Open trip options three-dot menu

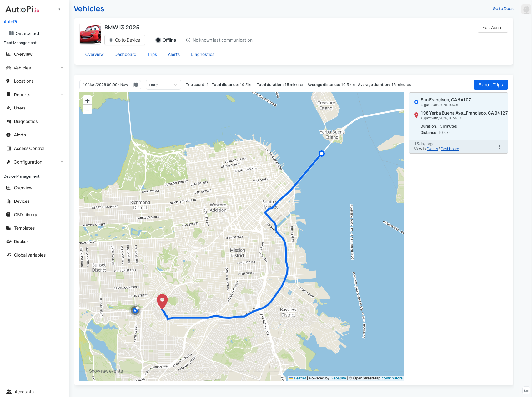[499, 147]
